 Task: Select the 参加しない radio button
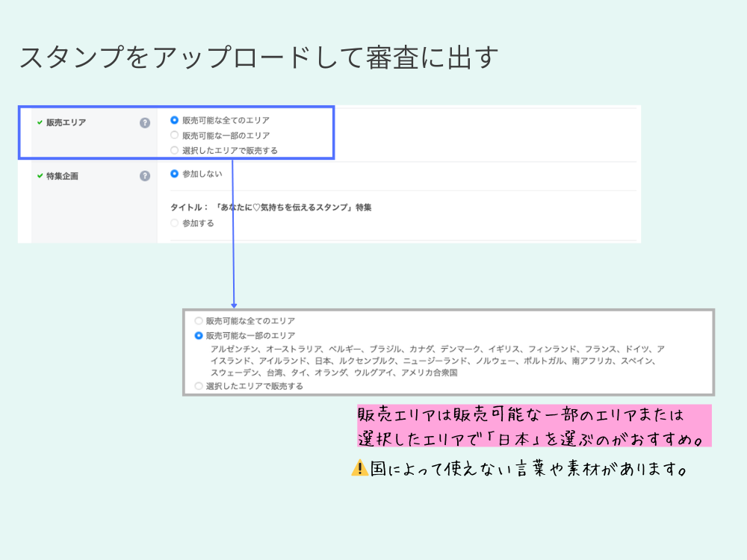click(175, 174)
